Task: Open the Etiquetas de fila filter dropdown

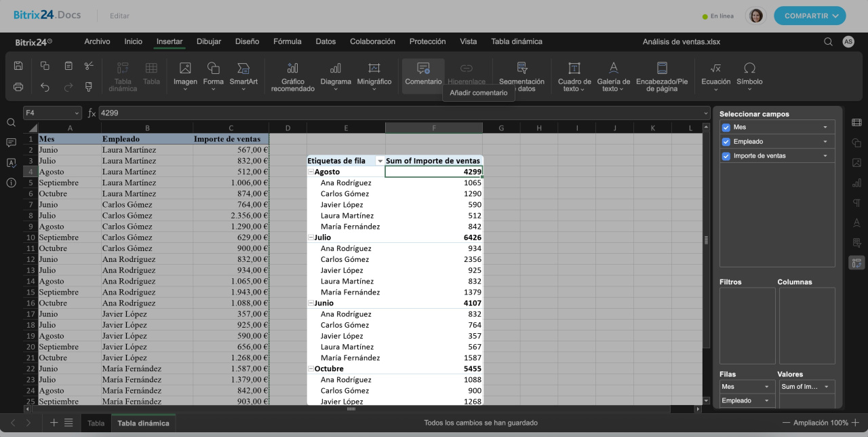Action: pos(380,161)
